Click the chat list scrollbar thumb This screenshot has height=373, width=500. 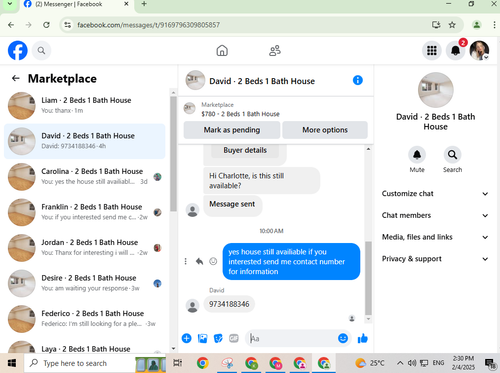pos(173,154)
